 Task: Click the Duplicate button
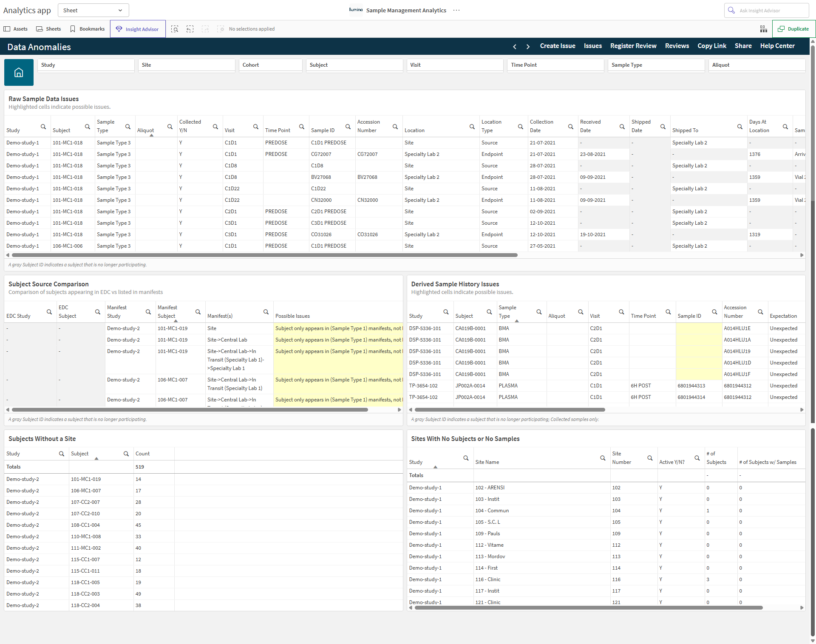pyautogui.click(x=793, y=29)
